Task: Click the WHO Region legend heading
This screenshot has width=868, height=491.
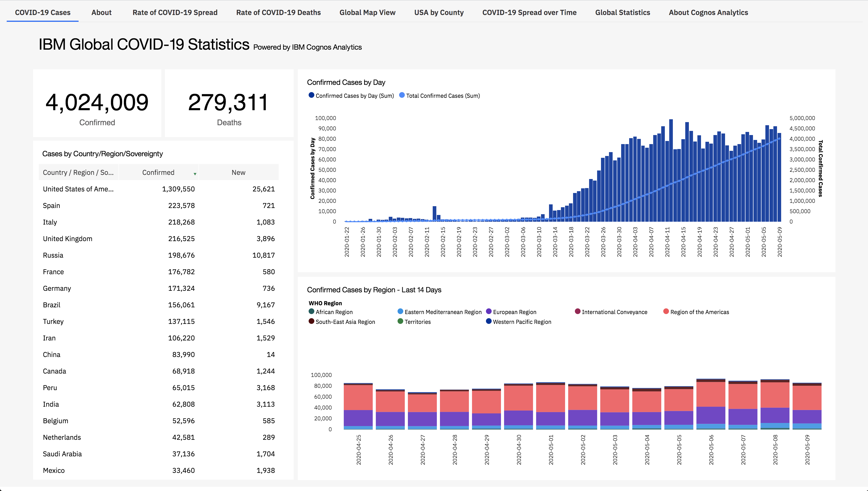Action: pos(325,303)
